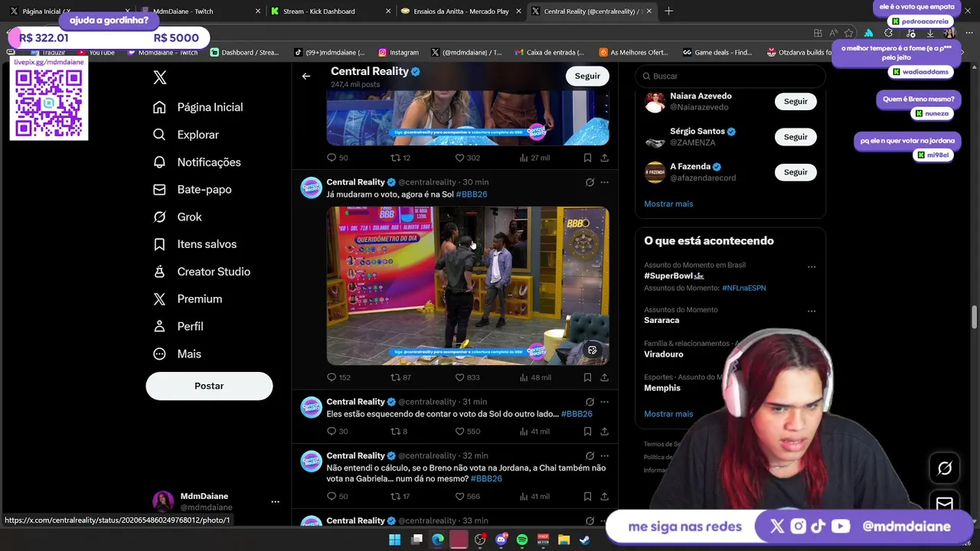Image resolution: width=980 pixels, height=551 pixels.
Task: Open options for the #SuperBowl trend
Action: point(812,267)
